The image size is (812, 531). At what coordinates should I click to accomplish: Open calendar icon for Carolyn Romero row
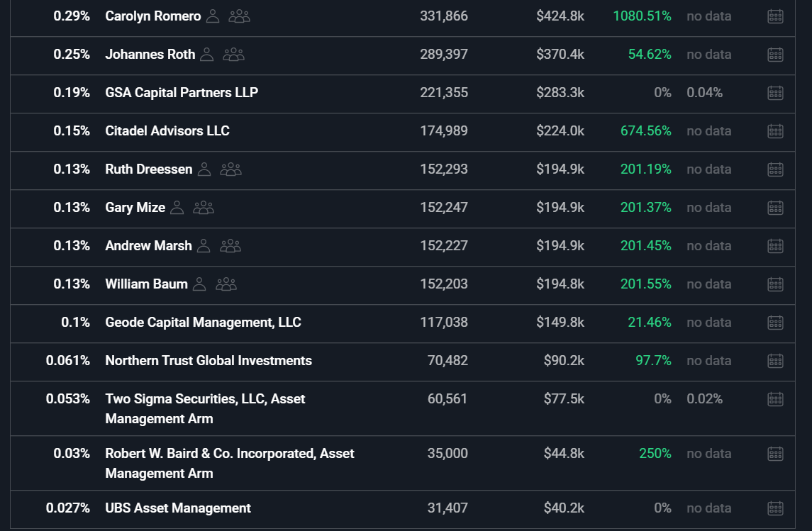775,16
